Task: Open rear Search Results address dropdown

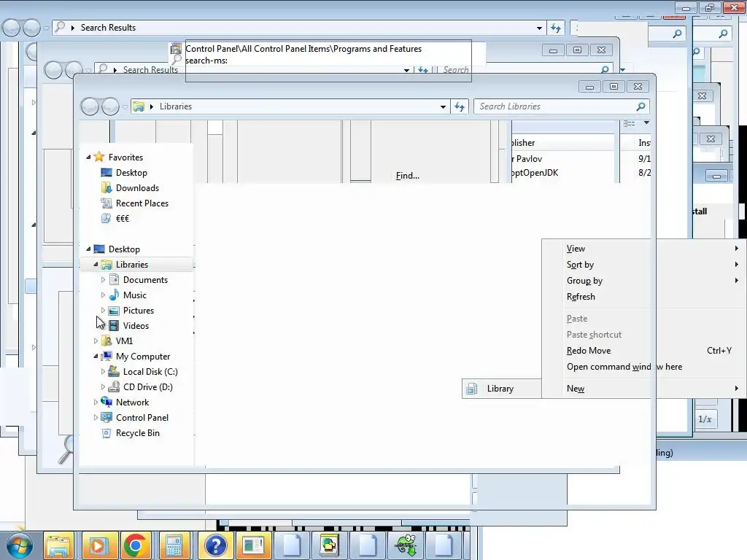Action: tap(539, 28)
